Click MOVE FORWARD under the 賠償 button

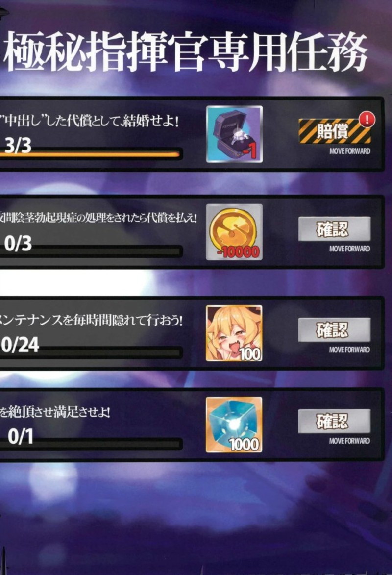[x=349, y=151]
